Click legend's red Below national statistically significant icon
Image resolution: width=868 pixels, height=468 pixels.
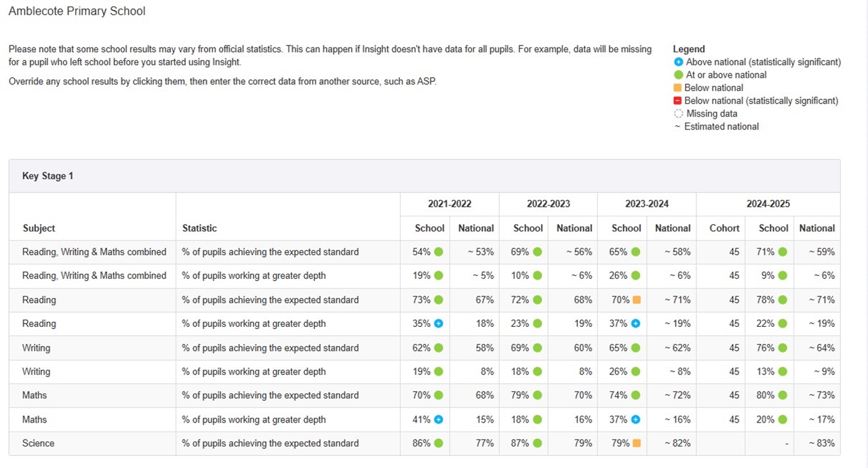pyautogui.click(x=678, y=101)
